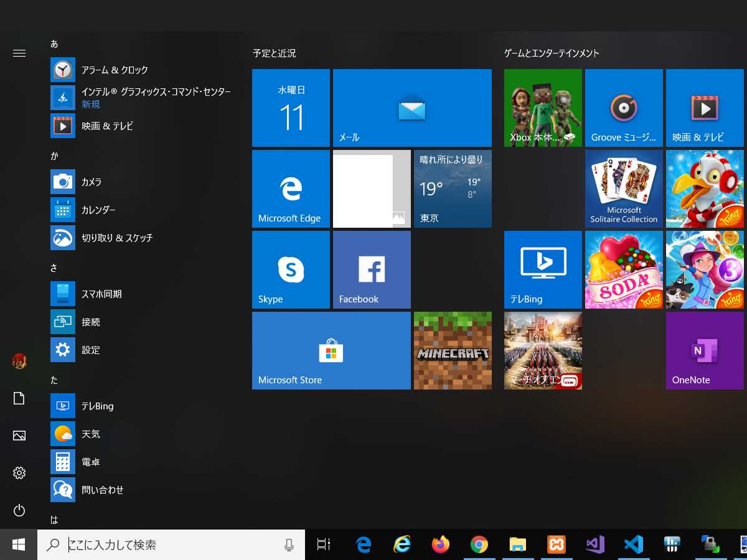Image resolution: width=747 pixels, height=560 pixels.
Task: Open the メール tile
Action: click(x=412, y=108)
